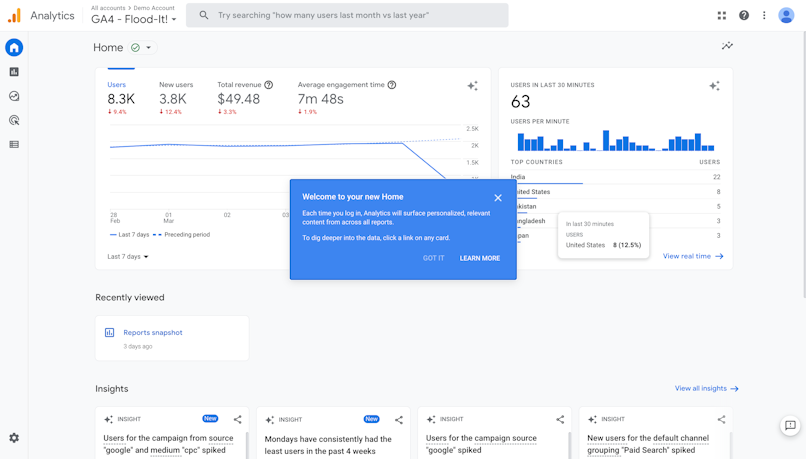Click the Preceding period legend entry

pos(181,234)
